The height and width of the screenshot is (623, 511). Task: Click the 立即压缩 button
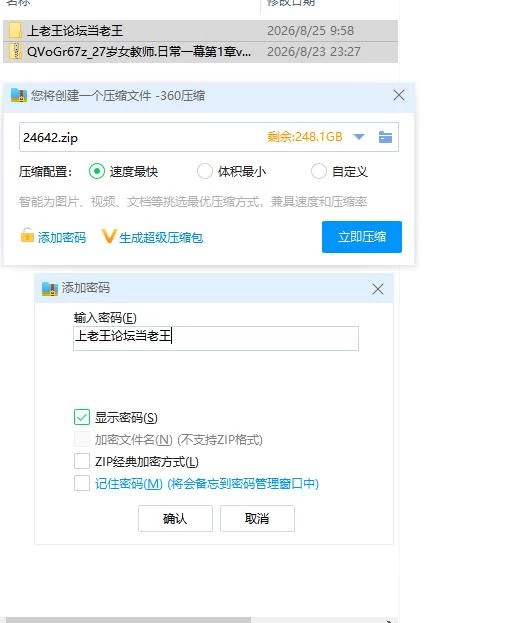point(362,237)
